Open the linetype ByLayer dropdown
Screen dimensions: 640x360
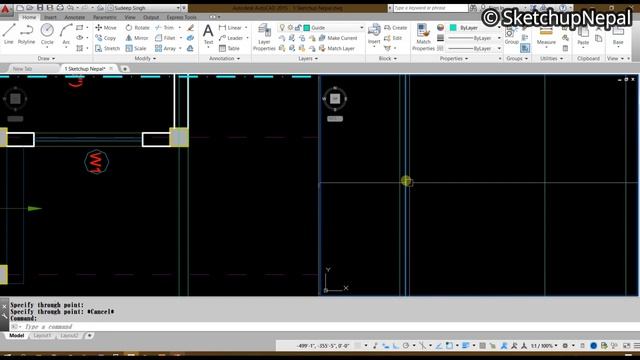coord(499,48)
